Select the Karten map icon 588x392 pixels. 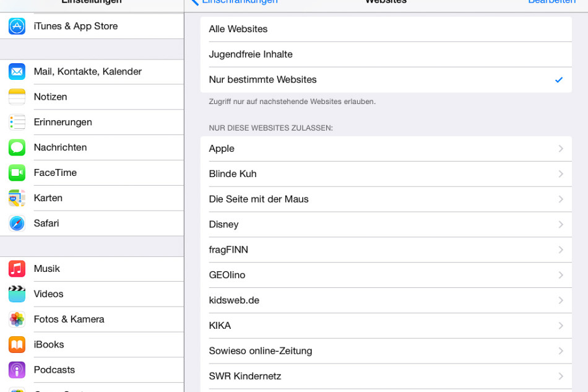[17, 198]
